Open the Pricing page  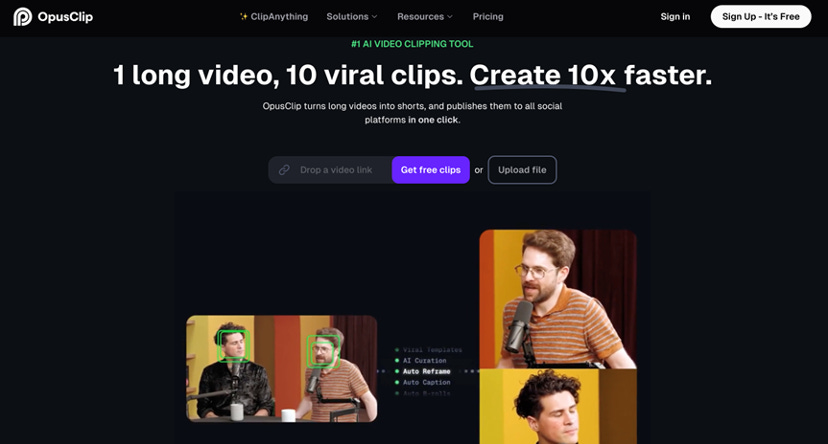coord(488,16)
